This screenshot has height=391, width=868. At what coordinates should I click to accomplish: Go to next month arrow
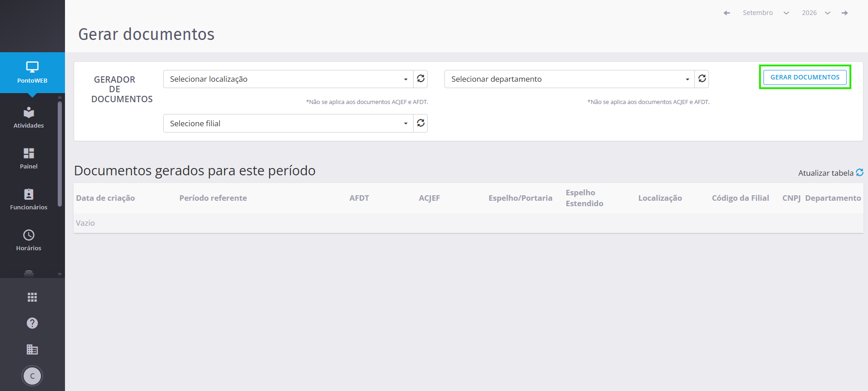pos(845,13)
